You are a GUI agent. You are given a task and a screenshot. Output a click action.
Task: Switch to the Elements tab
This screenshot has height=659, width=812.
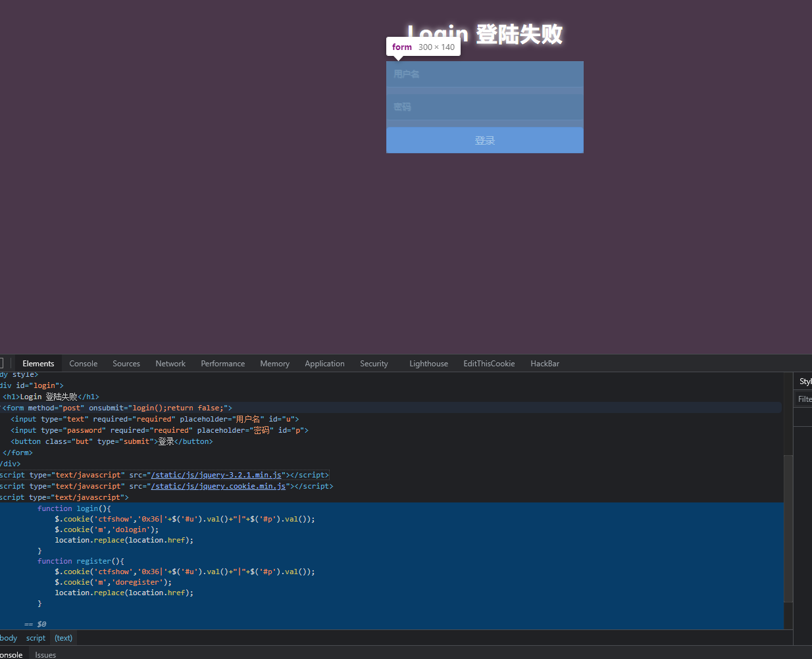click(38, 364)
